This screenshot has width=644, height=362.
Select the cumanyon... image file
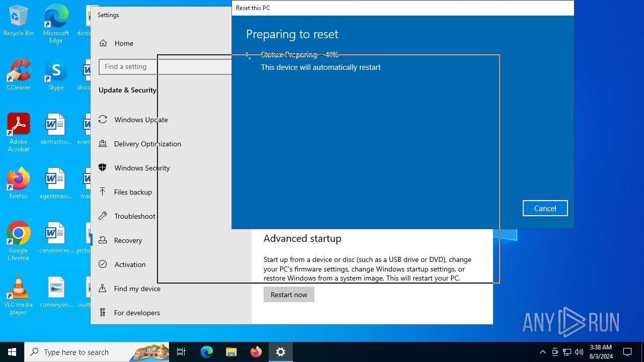click(56, 293)
